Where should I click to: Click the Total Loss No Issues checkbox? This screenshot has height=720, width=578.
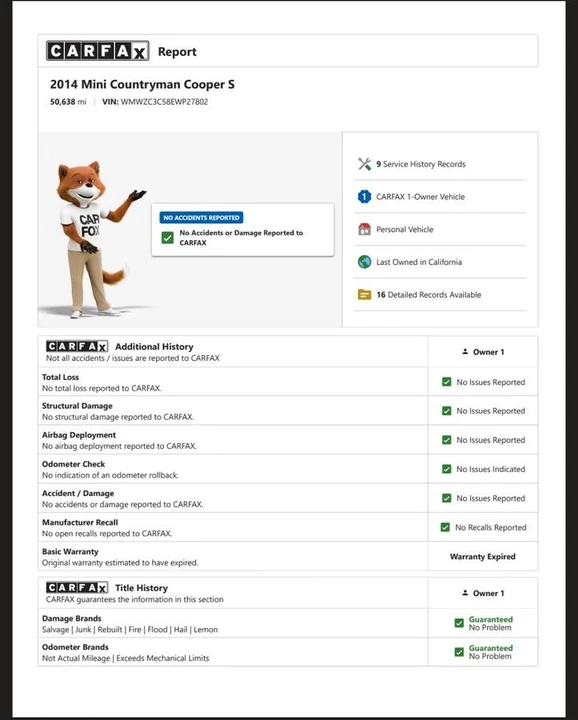[446, 382]
